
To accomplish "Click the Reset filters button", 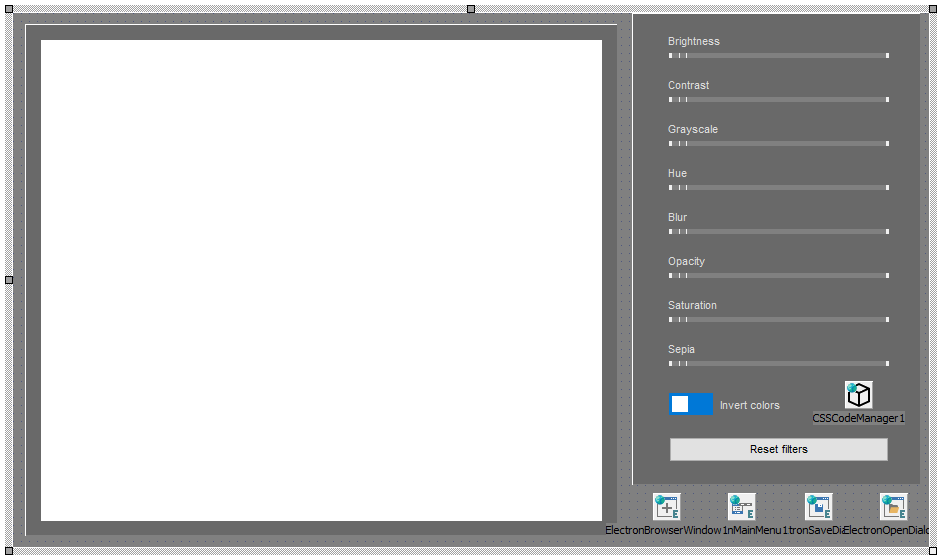I will (x=779, y=449).
